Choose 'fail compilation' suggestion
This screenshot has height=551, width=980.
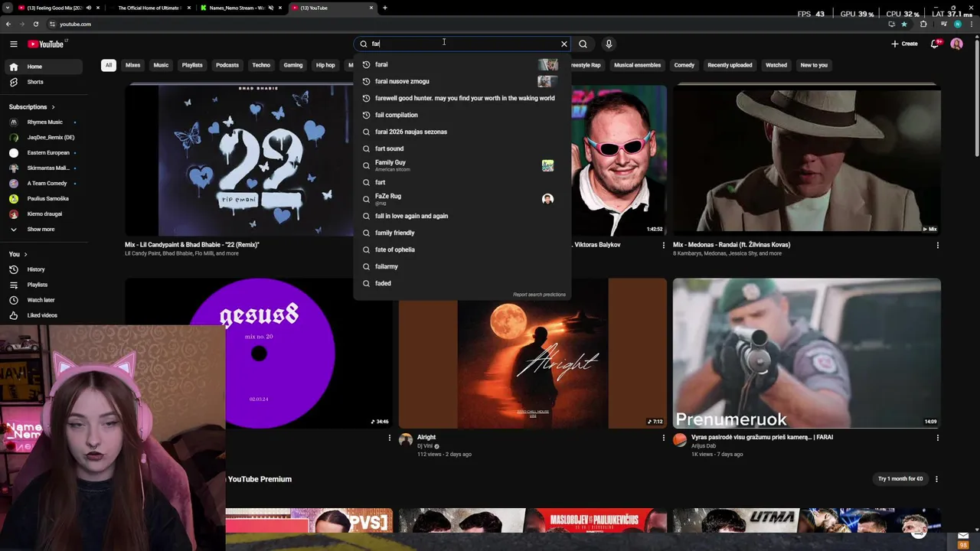tap(462, 115)
